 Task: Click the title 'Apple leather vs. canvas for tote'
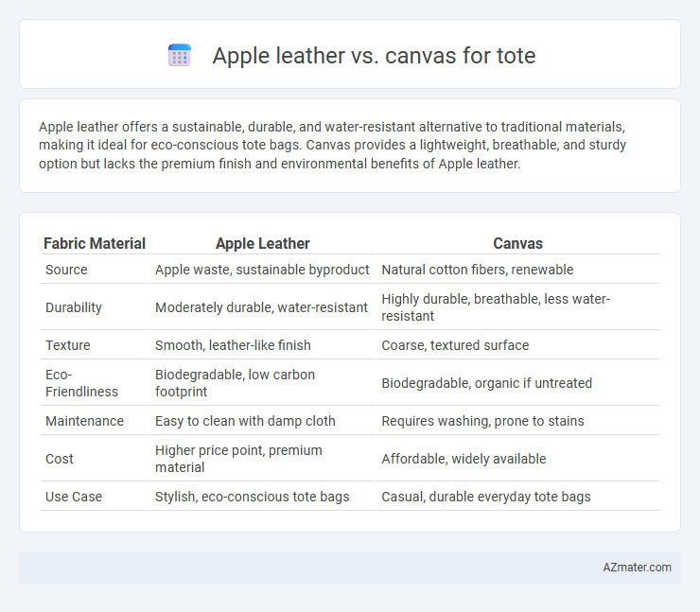(x=374, y=56)
